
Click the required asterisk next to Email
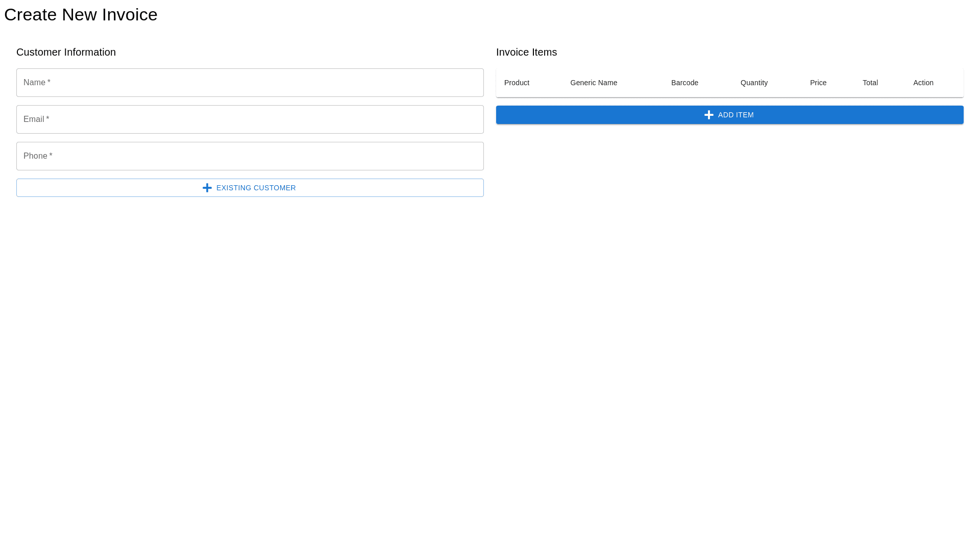(47, 119)
